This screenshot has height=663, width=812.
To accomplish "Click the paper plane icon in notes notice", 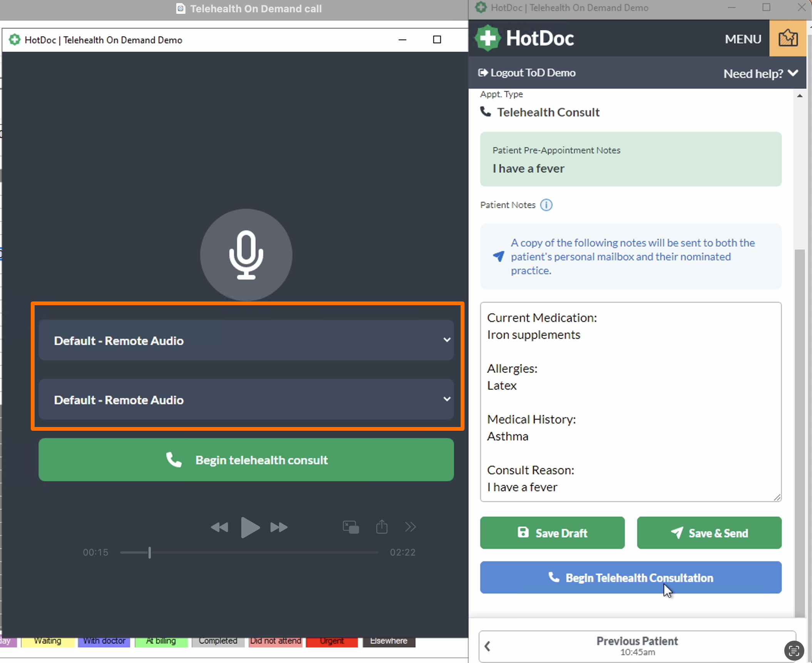I will [498, 256].
